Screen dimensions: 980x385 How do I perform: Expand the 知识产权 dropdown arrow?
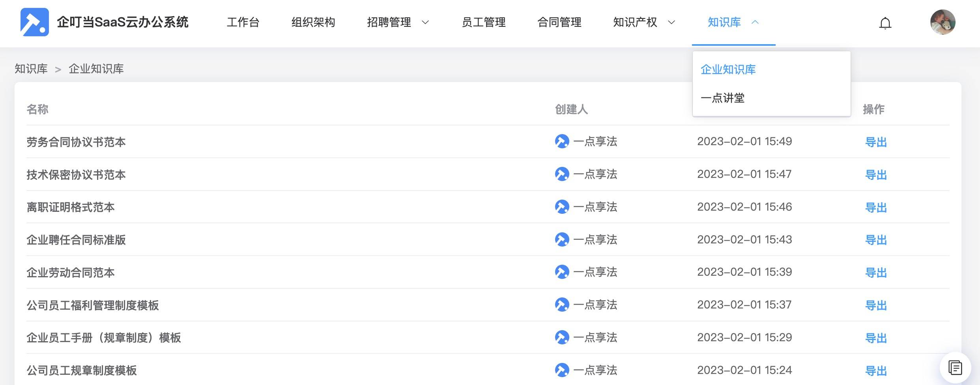pos(671,22)
